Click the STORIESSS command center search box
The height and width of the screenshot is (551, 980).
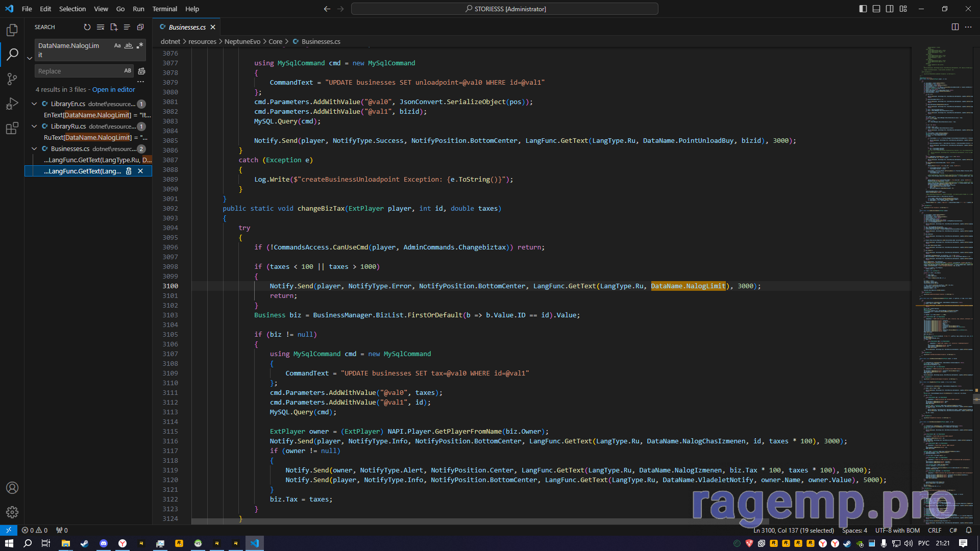click(x=504, y=9)
